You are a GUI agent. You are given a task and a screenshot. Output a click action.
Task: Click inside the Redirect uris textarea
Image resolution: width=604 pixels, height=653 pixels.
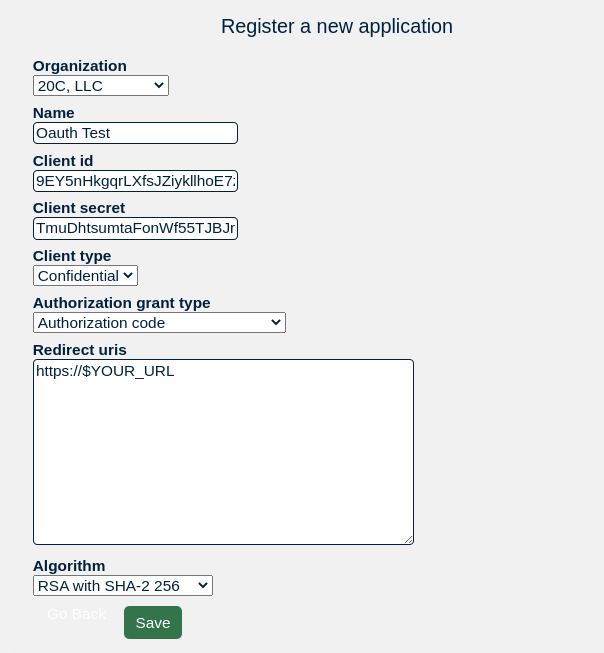pyautogui.click(x=223, y=452)
